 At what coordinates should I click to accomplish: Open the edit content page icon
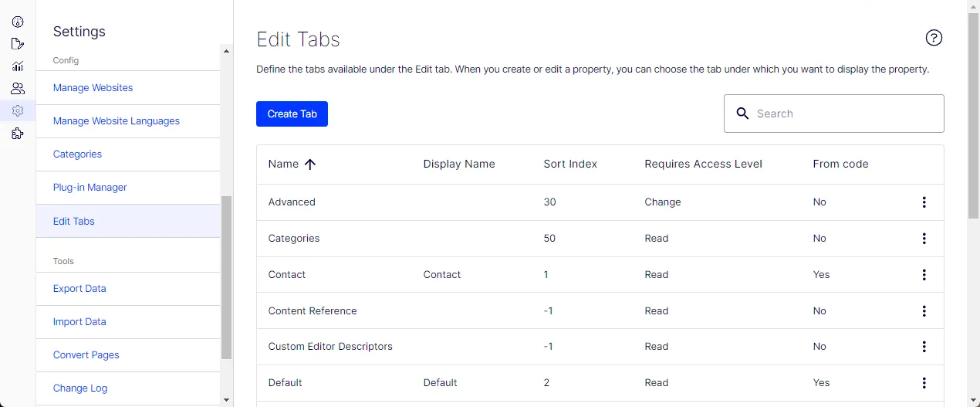[18, 44]
